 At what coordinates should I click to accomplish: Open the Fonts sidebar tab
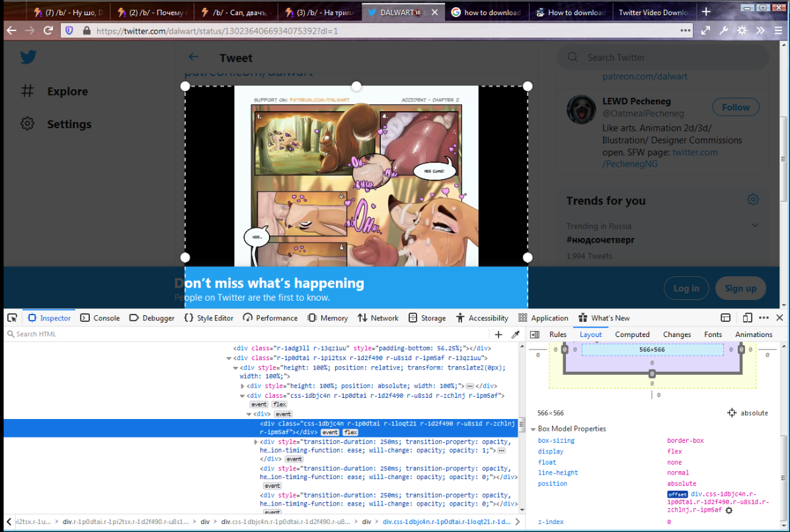(713, 334)
